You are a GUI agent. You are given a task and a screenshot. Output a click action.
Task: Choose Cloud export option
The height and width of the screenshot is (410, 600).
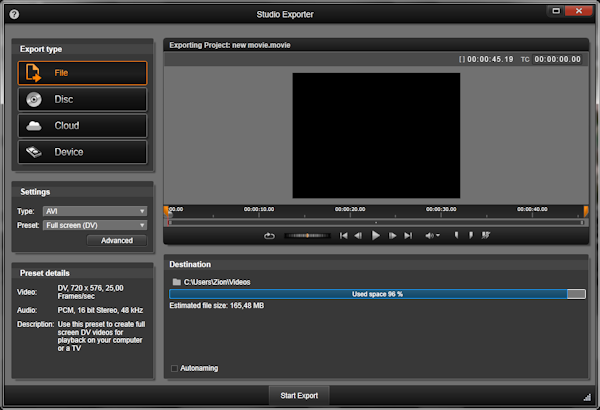[x=82, y=126]
